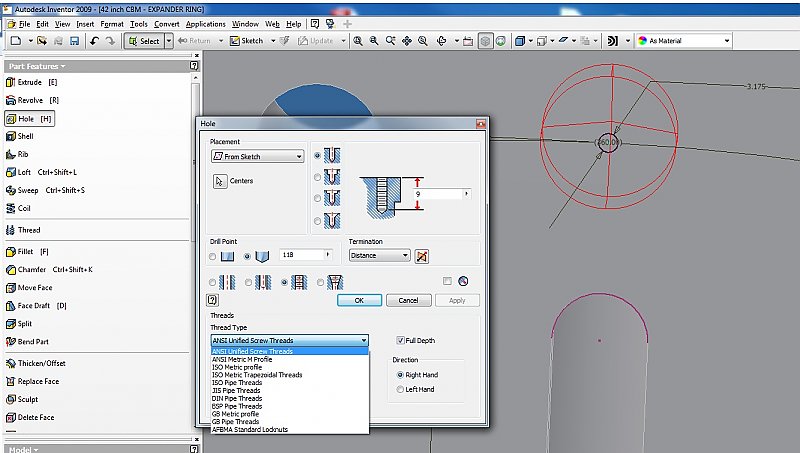This screenshot has height=453, width=800.
Task: Select the Coil feature tool
Action: pos(18,208)
